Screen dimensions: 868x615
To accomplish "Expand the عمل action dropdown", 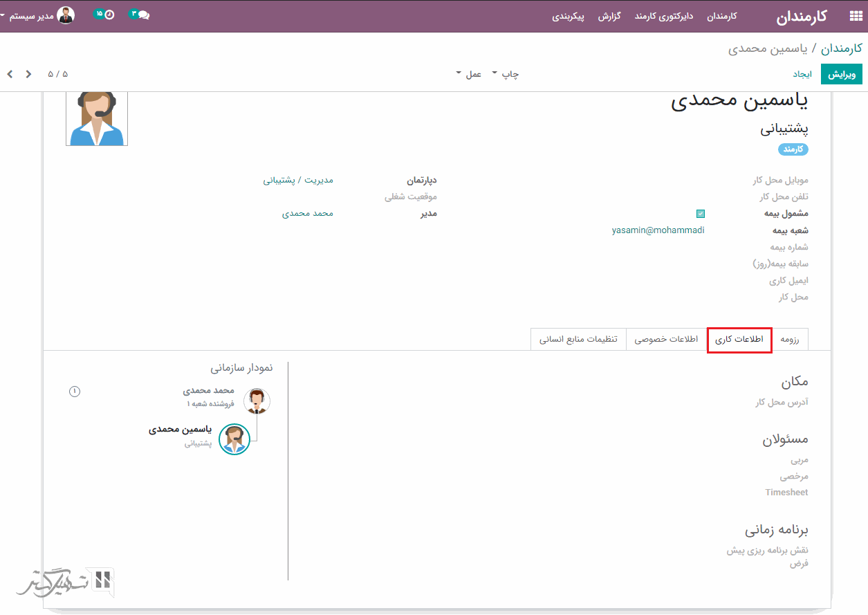I will pos(468,74).
